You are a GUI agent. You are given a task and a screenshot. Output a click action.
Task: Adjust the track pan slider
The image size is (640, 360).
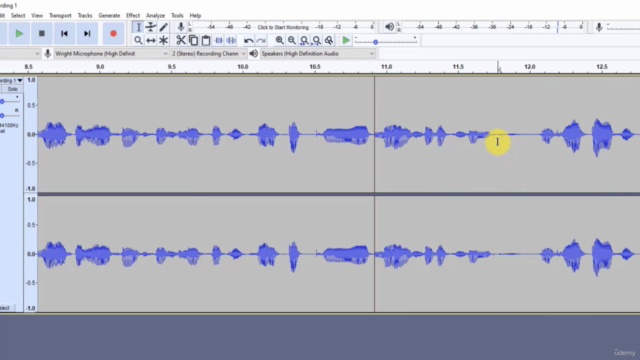coord(2,116)
